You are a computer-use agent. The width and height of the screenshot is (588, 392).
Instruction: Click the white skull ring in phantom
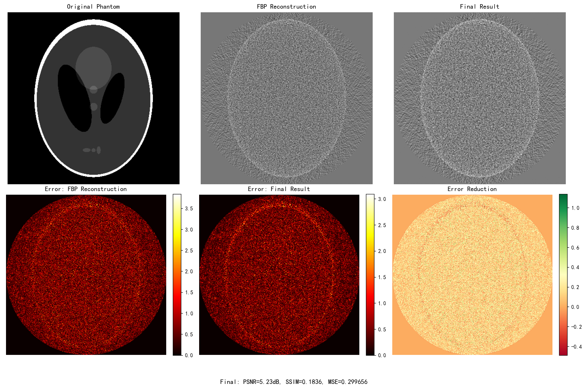point(94,22)
